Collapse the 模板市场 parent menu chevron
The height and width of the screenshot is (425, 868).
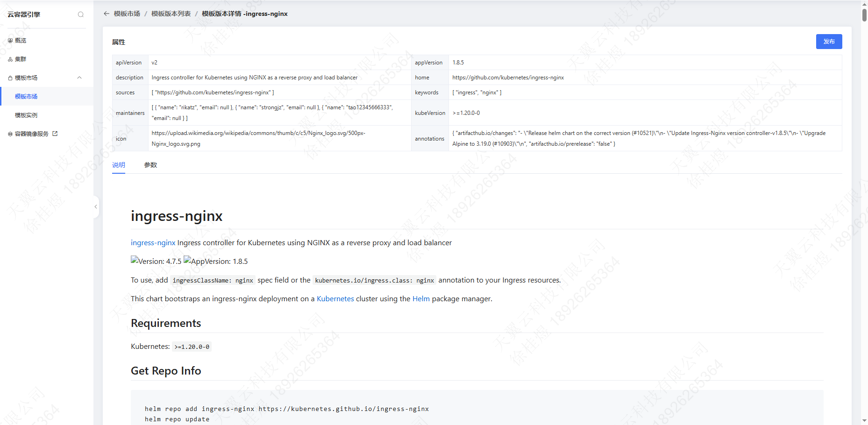[79, 78]
